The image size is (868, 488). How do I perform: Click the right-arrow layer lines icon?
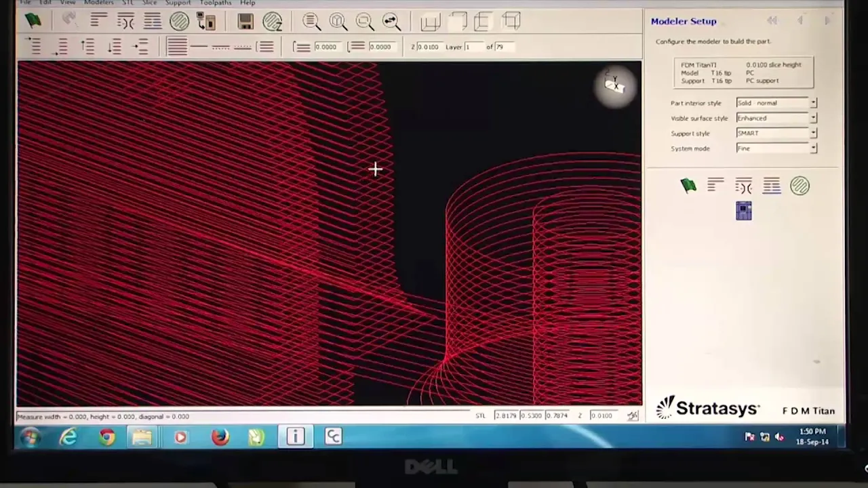140,46
